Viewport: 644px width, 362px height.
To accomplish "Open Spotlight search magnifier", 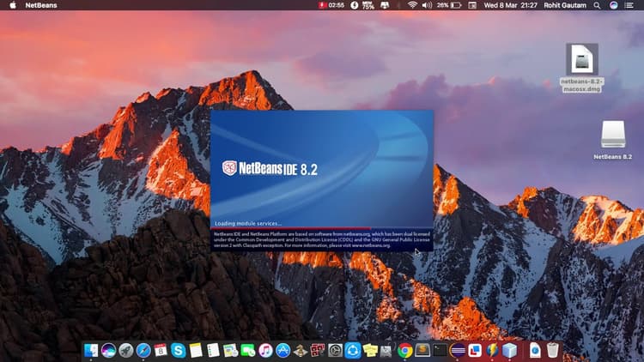I will [597, 5].
